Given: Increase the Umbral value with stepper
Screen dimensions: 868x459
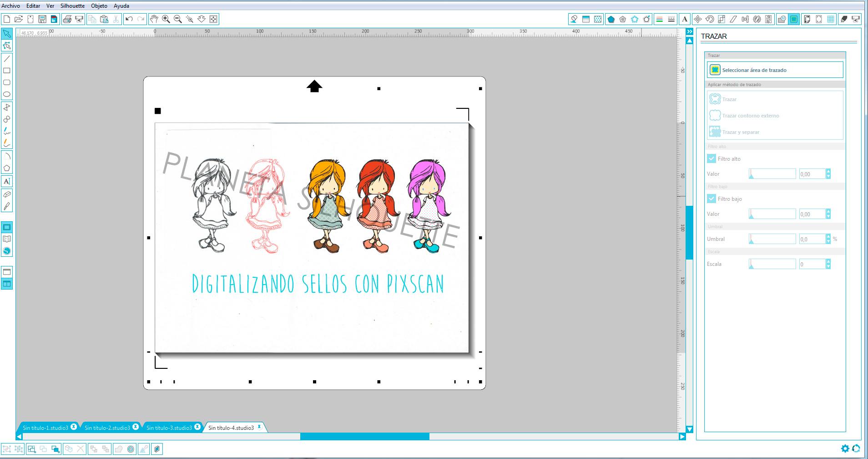Looking at the screenshot, I should (828, 236).
